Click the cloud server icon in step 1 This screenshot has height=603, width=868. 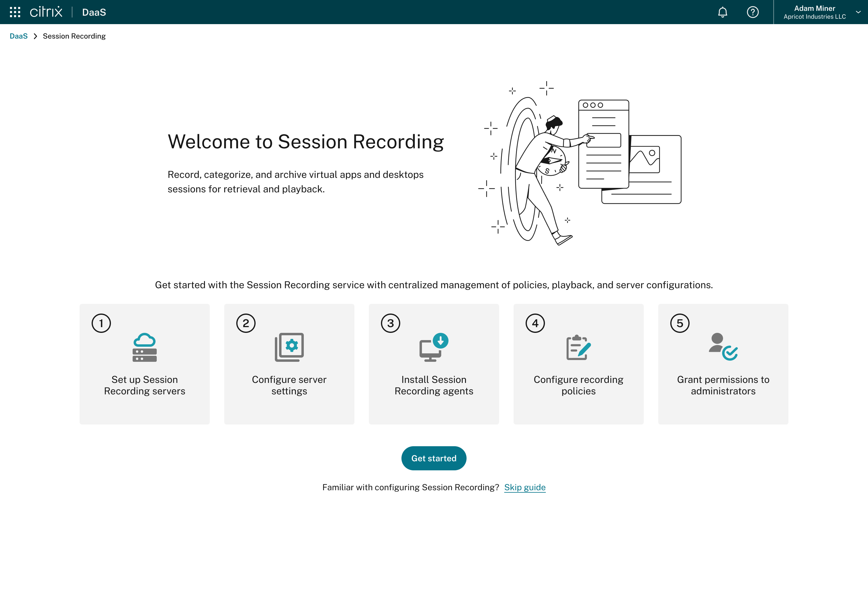pyautogui.click(x=145, y=347)
